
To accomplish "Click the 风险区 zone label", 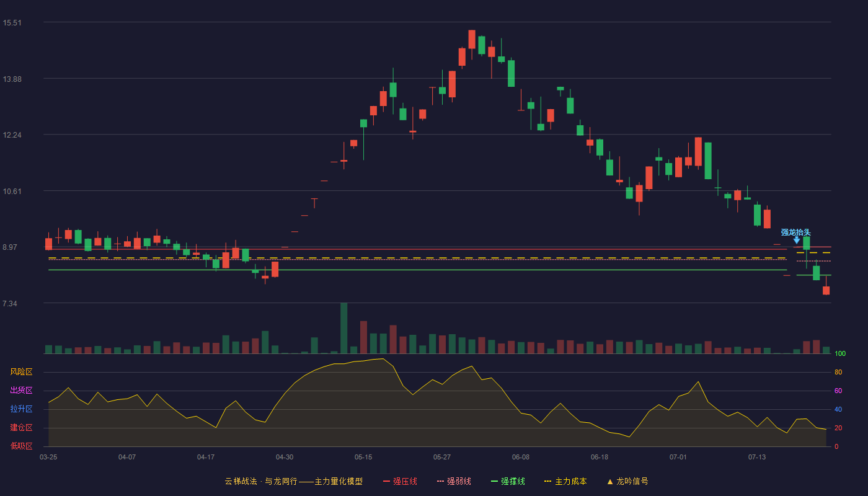I will 21,372.
